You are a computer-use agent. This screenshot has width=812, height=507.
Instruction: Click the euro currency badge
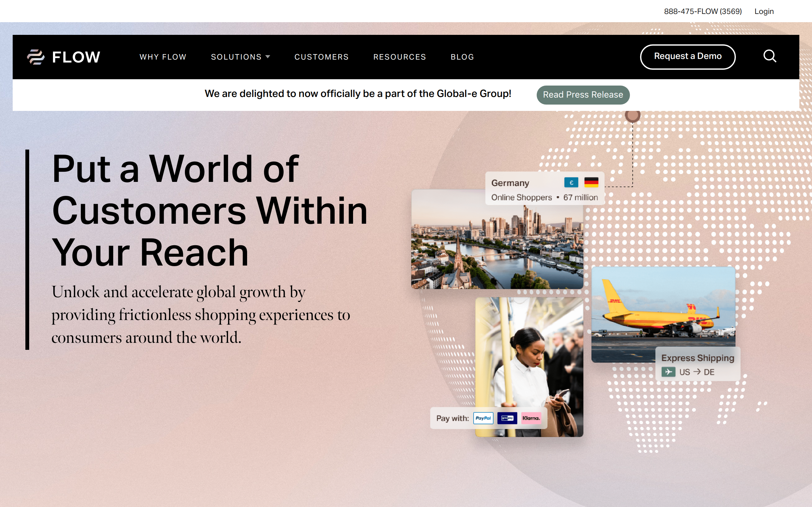(571, 183)
